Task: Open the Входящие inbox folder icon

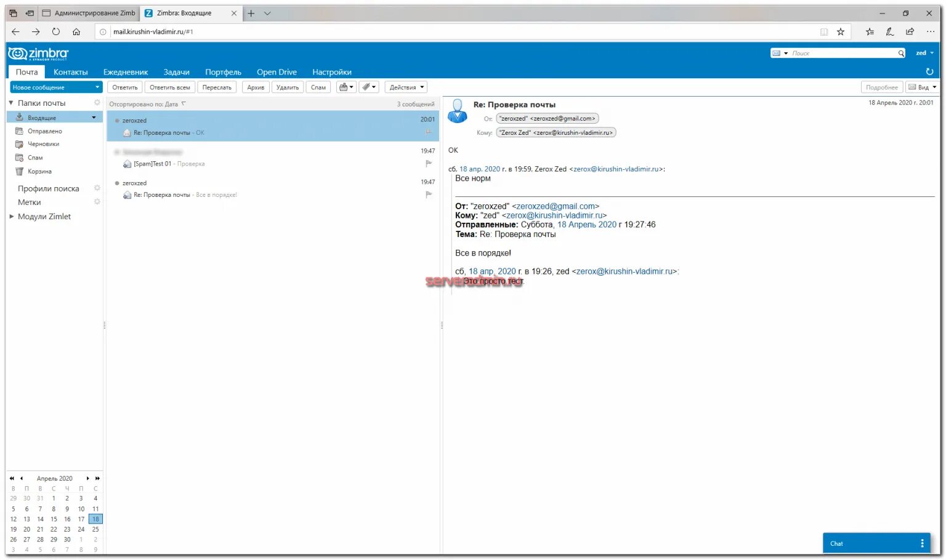Action: [19, 117]
